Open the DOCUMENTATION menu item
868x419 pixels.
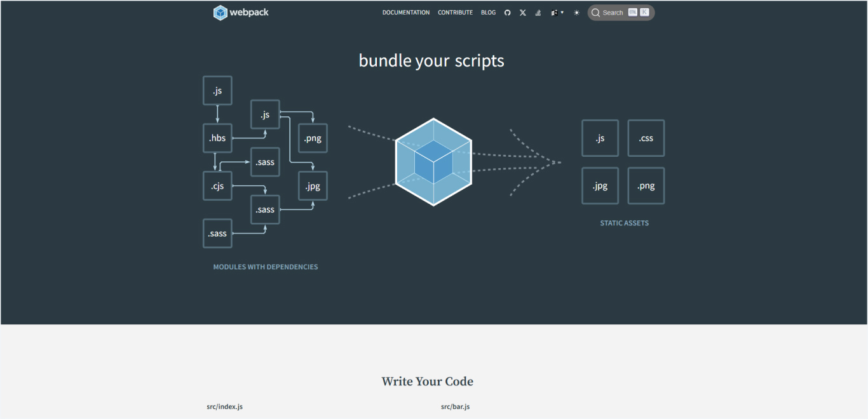[406, 12]
